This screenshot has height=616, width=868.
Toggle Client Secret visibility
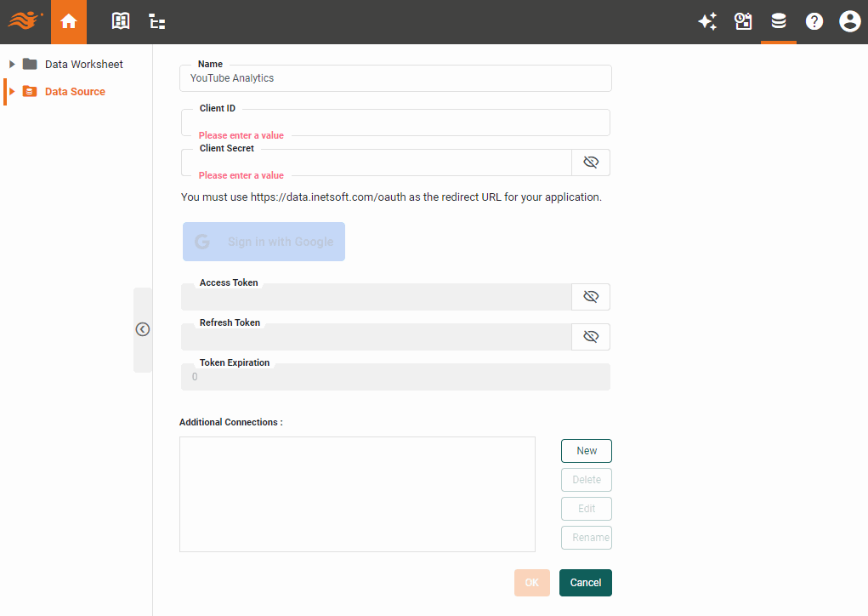[591, 162]
